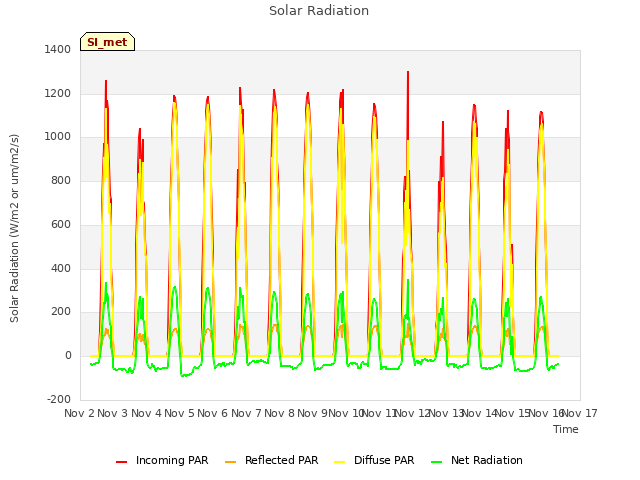Screen dimensions: 640x480
Task: Click the 1200 y-axis tick label
Action: tap(58, 93)
